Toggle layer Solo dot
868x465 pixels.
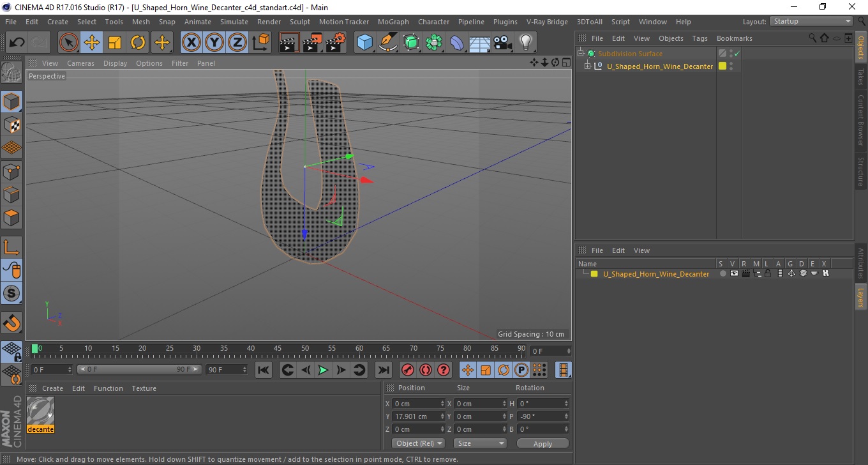tap(722, 273)
